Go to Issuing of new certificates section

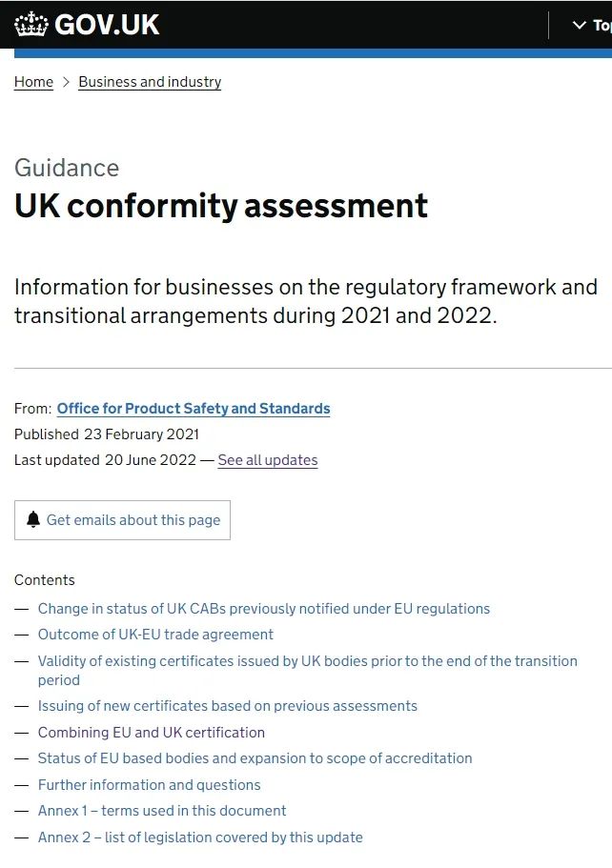click(228, 706)
